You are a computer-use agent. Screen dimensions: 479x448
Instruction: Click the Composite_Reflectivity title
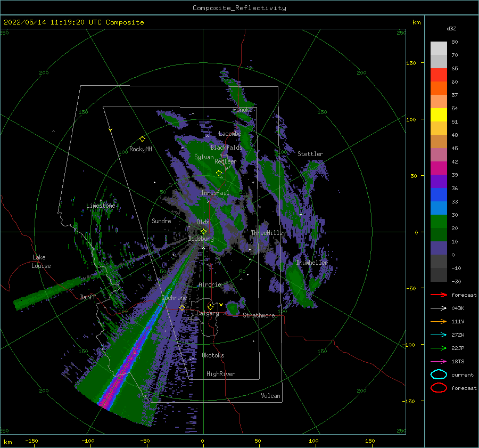pyautogui.click(x=240, y=8)
